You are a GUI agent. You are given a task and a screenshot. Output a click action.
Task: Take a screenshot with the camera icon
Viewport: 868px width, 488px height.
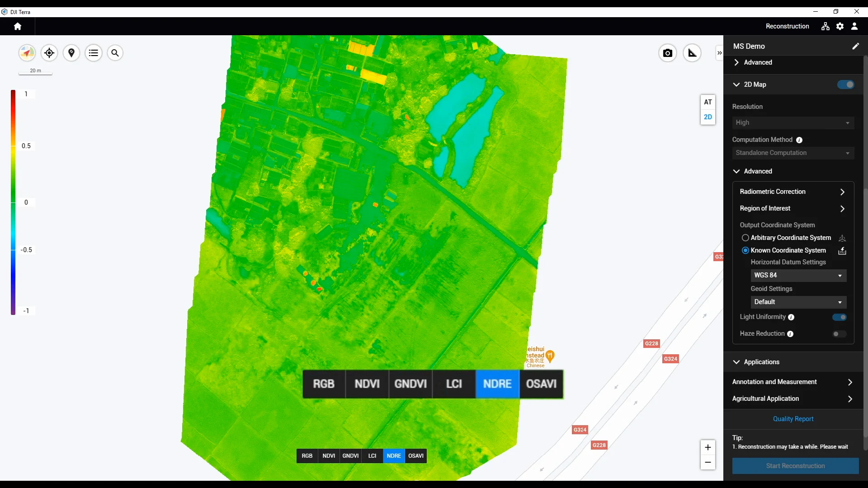(x=668, y=53)
